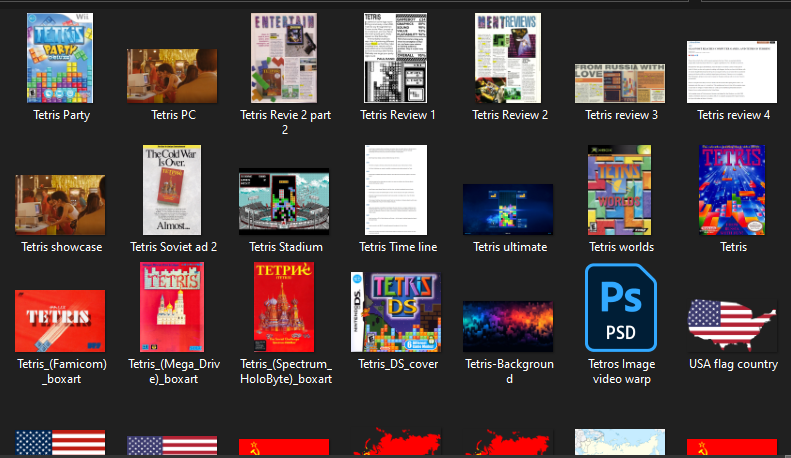This screenshot has width=791, height=458.
Task: Open the Tetris DS cover thumbnail
Action: 396,312
